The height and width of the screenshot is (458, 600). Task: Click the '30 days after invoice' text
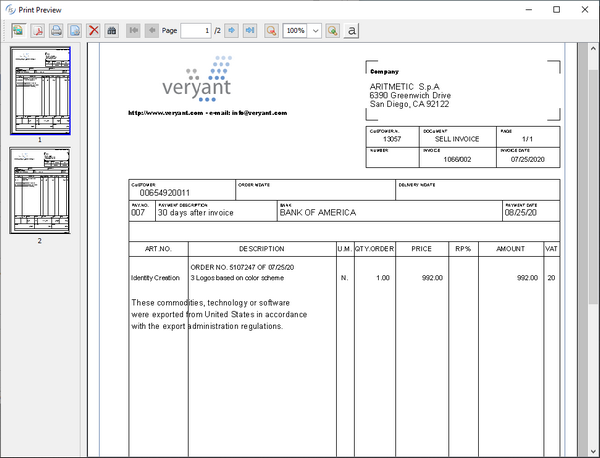tap(196, 213)
